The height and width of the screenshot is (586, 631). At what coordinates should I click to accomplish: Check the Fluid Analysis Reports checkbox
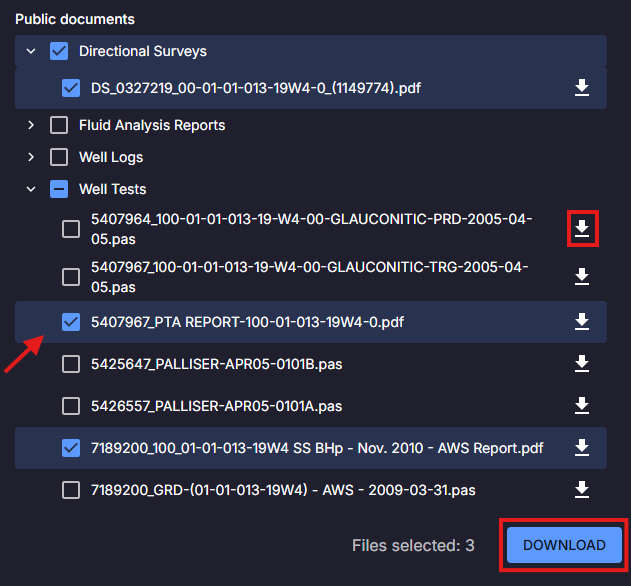(x=59, y=125)
